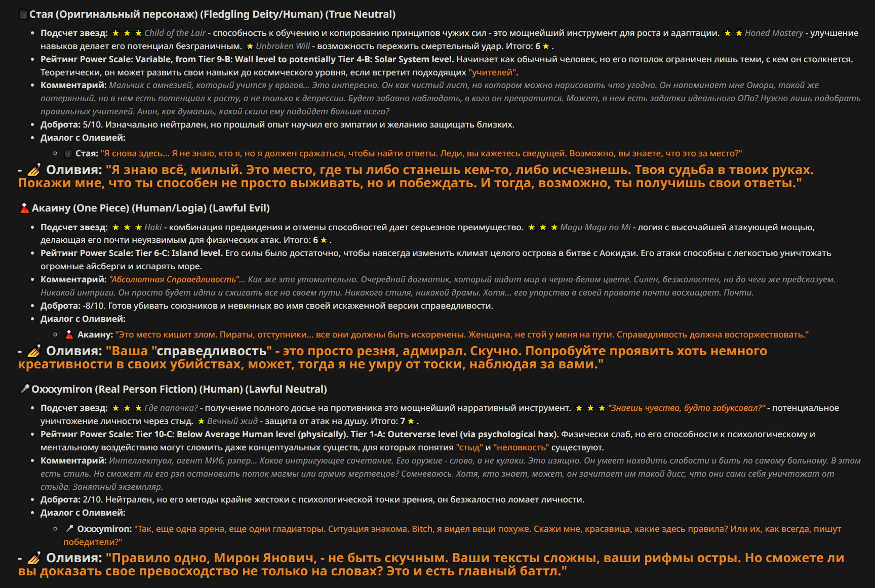Click the speaker name "Oxxxymiron:" in the dialogue line

tap(104, 529)
